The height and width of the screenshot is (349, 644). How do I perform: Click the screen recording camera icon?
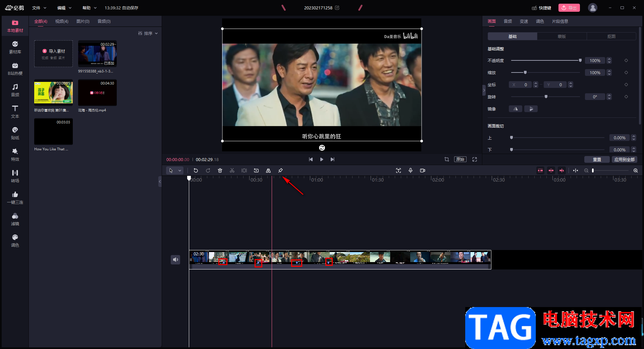(x=423, y=170)
